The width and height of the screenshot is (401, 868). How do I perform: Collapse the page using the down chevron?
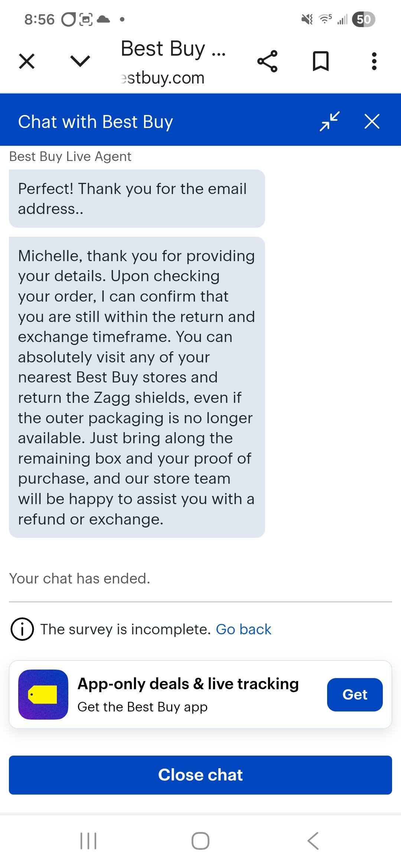pos(80,61)
